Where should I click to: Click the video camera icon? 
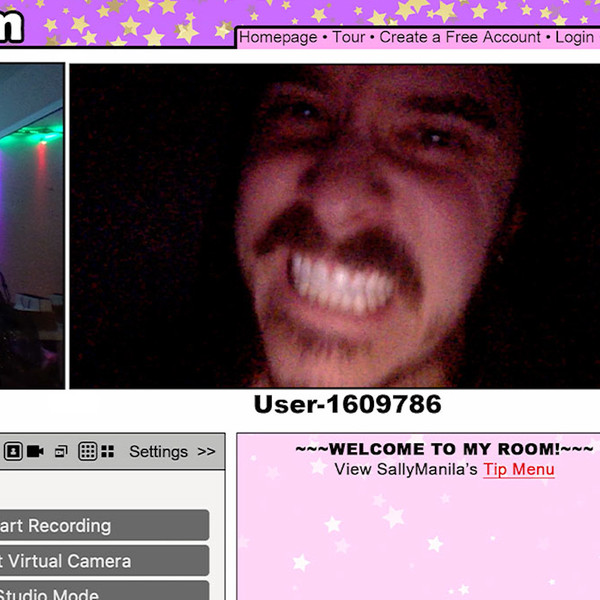click(36, 452)
